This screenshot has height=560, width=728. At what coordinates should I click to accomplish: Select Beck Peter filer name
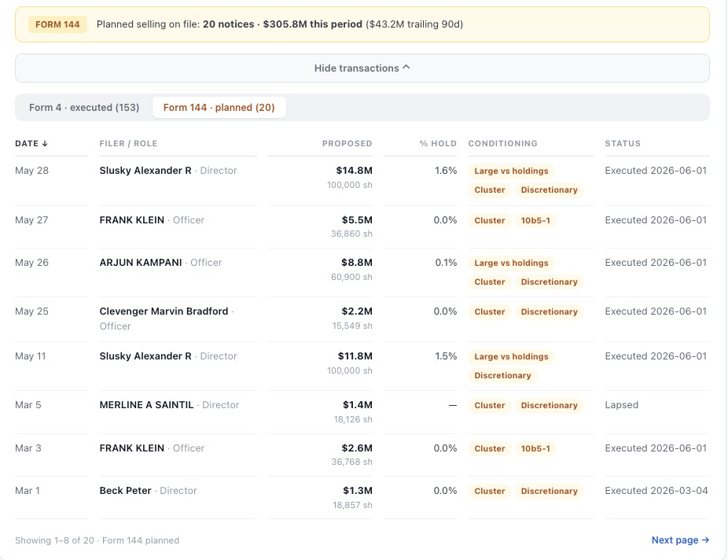coord(125,491)
